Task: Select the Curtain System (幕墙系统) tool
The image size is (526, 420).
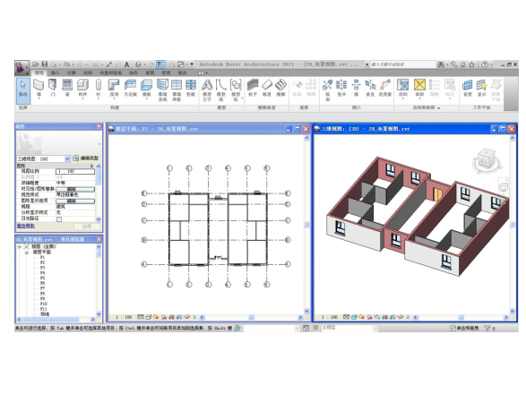Action: click(162, 90)
